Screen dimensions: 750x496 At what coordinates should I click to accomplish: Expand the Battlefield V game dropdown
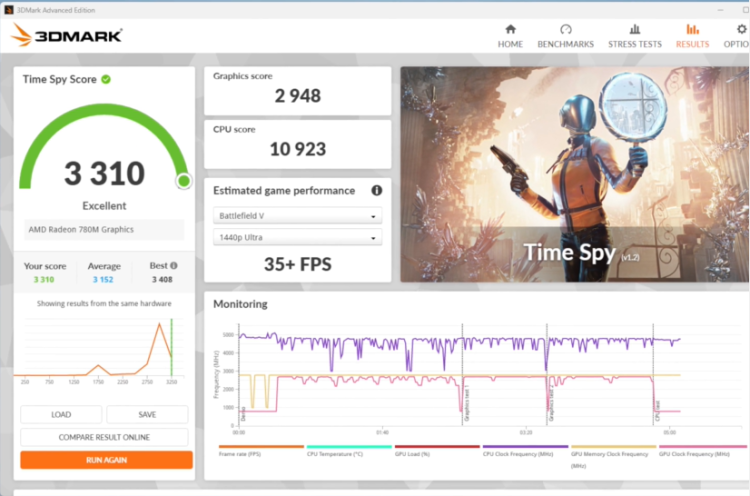298,216
